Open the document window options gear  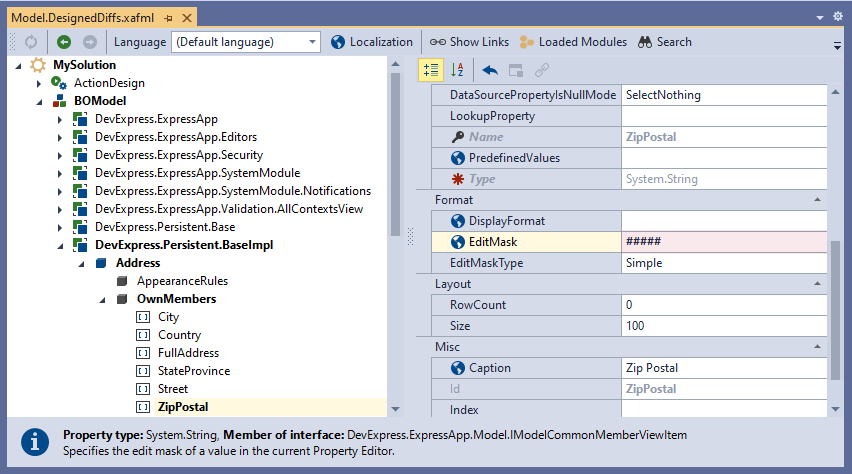coord(837,17)
